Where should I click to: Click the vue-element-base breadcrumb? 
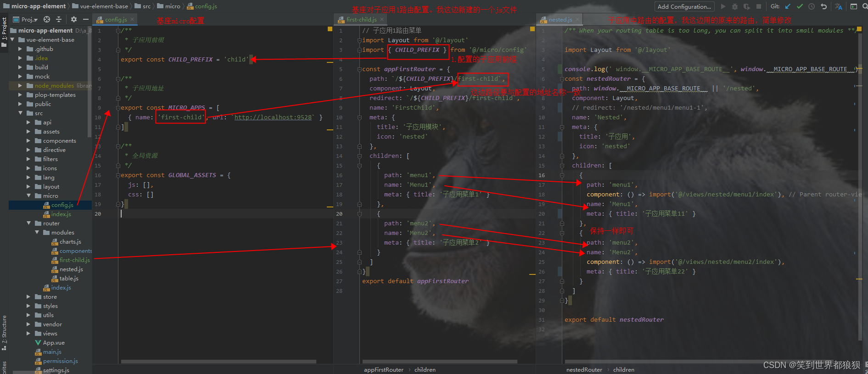(100, 6)
